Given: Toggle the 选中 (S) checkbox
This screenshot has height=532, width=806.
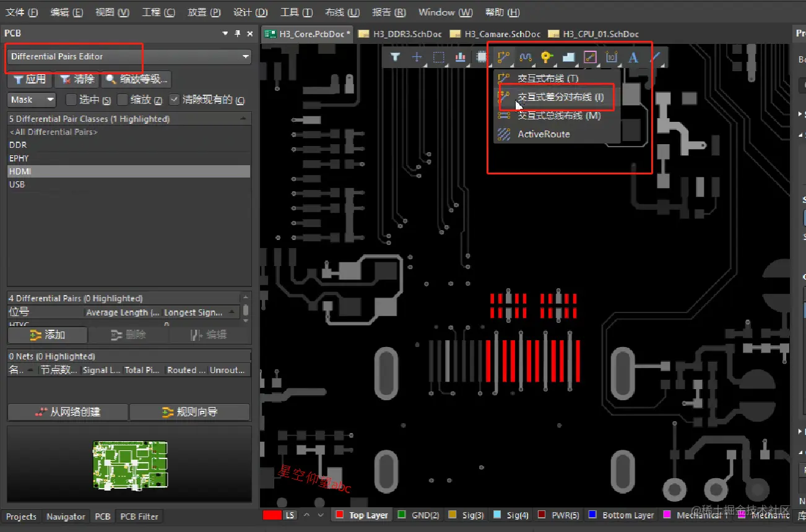Looking at the screenshot, I should (71, 100).
